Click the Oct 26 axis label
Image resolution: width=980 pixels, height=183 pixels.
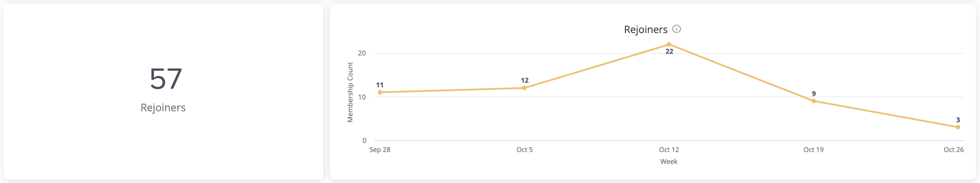pos(953,150)
